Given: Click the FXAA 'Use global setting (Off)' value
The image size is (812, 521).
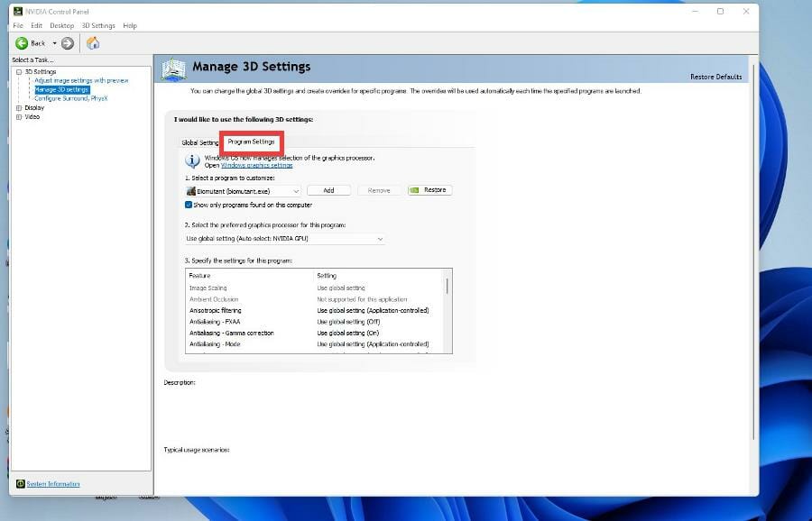Looking at the screenshot, I should point(348,322).
